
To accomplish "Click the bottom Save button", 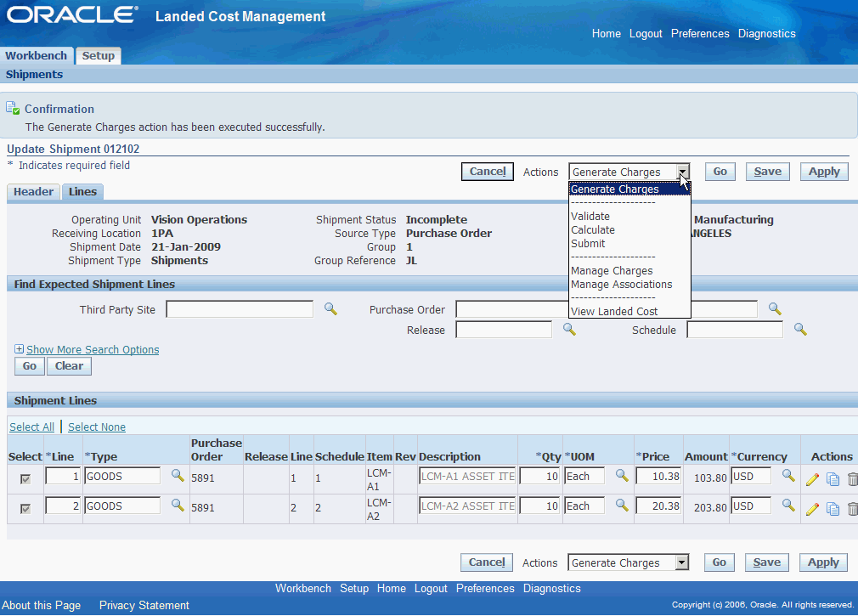I will pyautogui.click(x=766, y=562).
